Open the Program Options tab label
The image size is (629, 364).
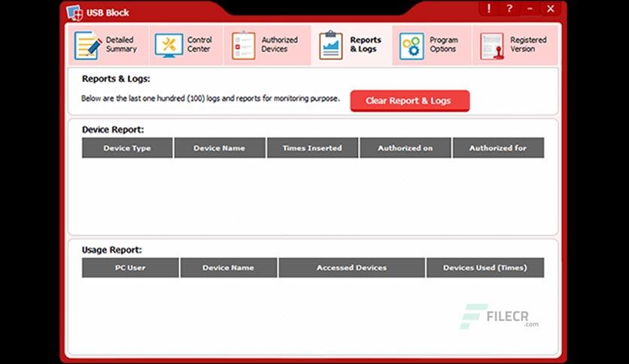point(444,44)
